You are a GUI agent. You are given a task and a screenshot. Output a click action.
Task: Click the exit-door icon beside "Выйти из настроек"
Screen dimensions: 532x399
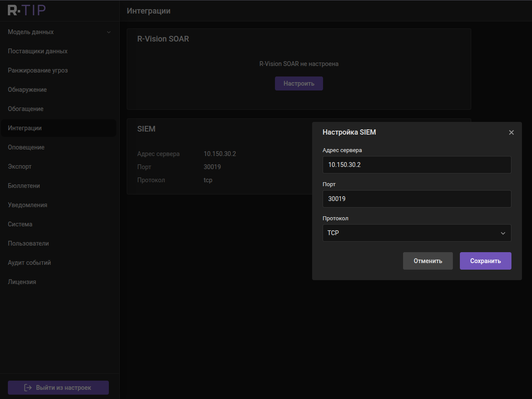(27, 387)
